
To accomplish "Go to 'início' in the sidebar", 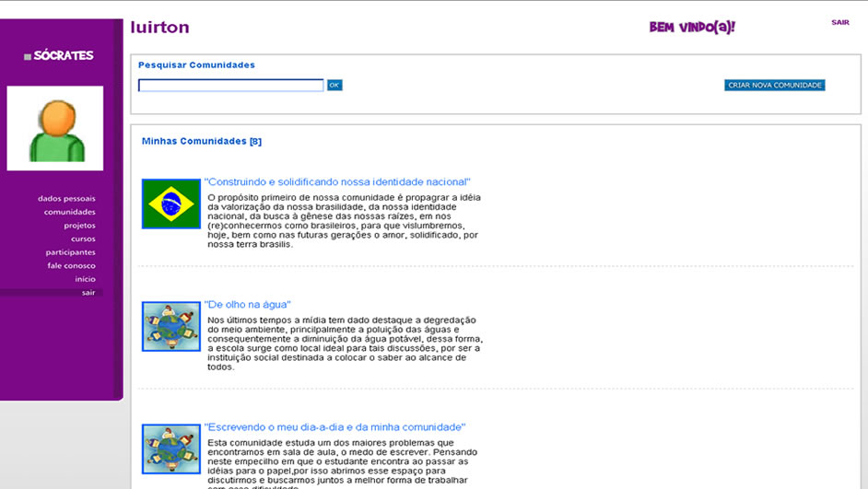I will [x=85, y=279].
